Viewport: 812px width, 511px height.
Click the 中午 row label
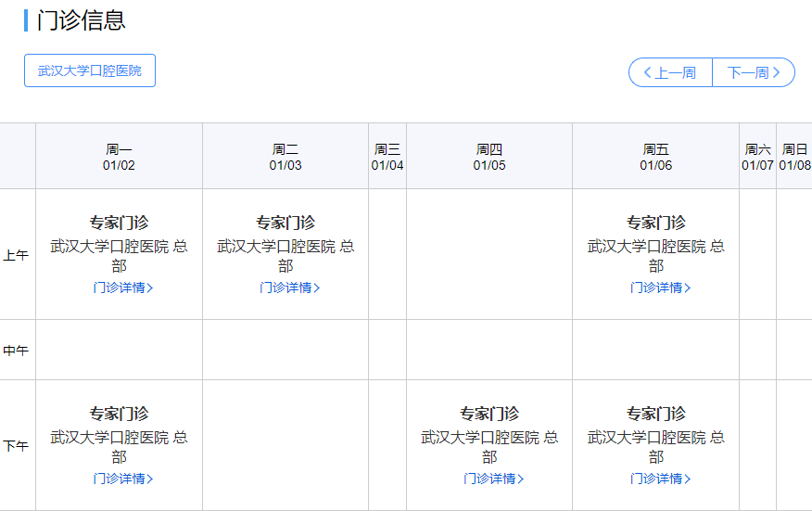pyautogui.click(x=16, y=351)
